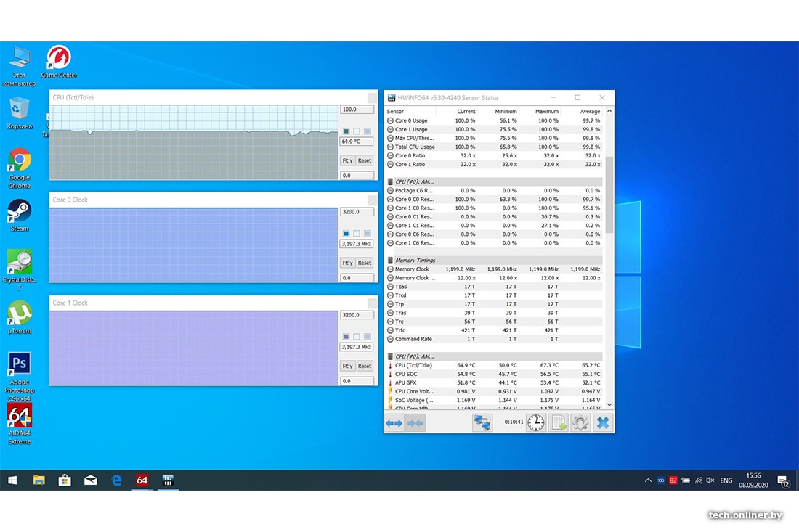Select the Core 0 Usage sensor row
This screenshot has height=532, width=799.
click(x=494, y=120)
